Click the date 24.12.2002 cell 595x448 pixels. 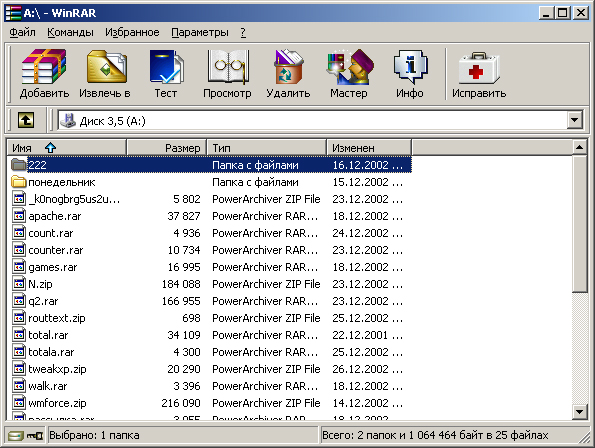367,233
